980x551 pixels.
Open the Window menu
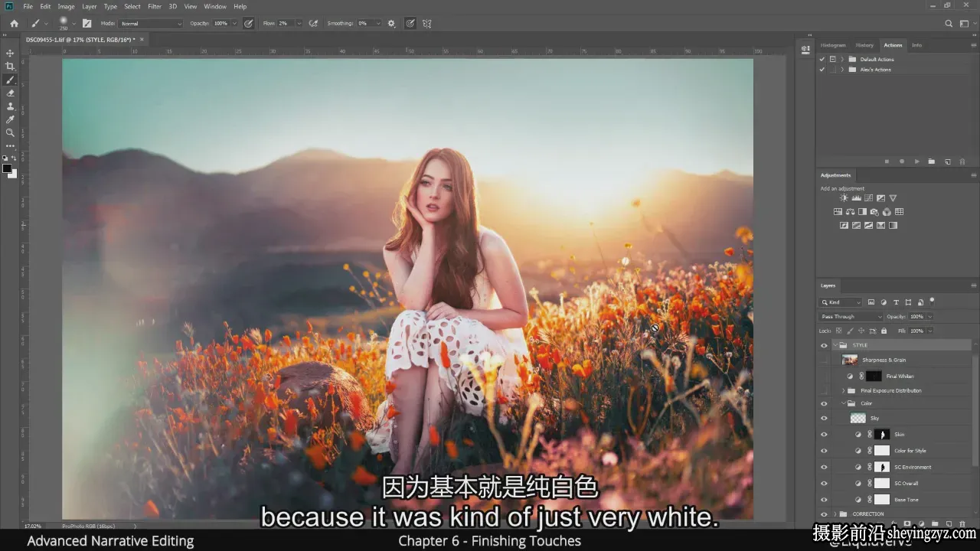point(215,6)
